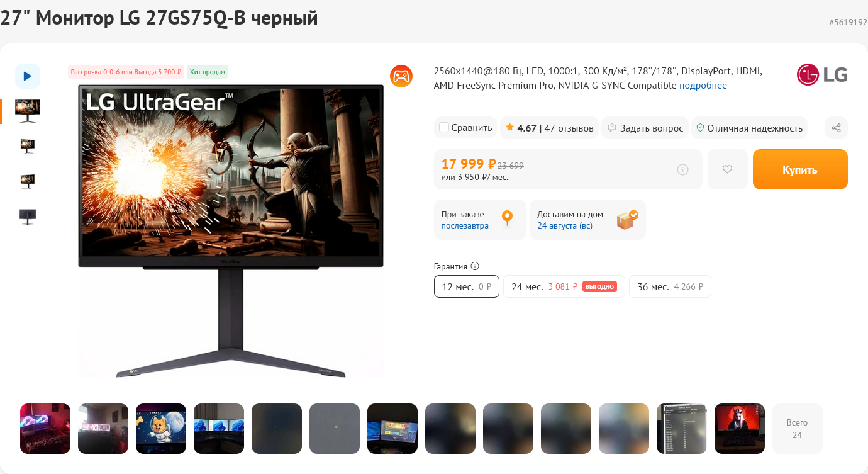Share the product using the share icon
The height and width of the screenshot is (474, 868).
836,128
